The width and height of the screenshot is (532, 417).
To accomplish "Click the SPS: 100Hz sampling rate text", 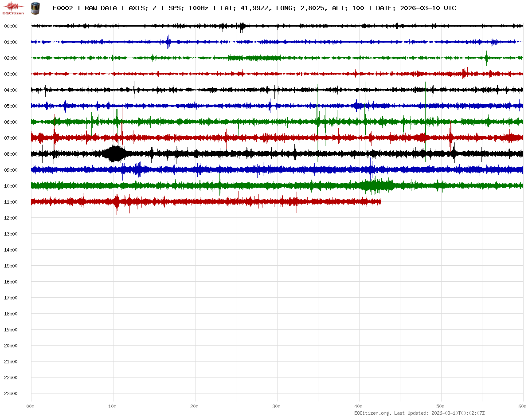I will tap(188, 8).
